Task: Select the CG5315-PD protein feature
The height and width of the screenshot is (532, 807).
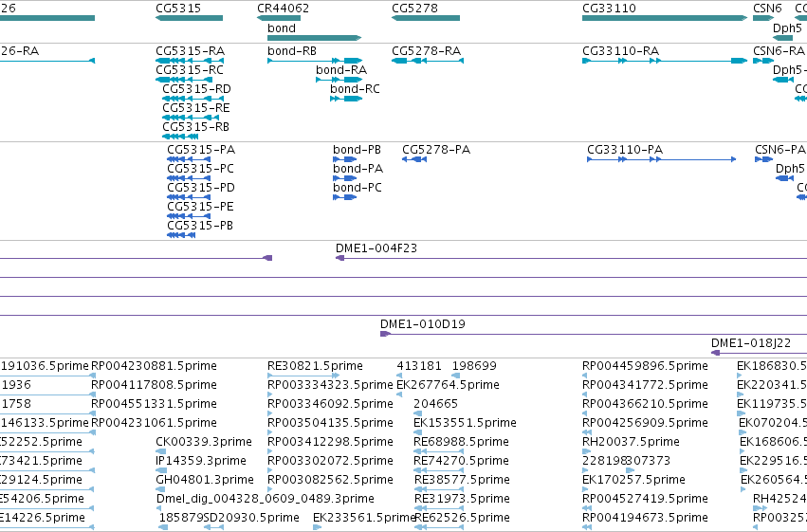Action: (189, 197)
